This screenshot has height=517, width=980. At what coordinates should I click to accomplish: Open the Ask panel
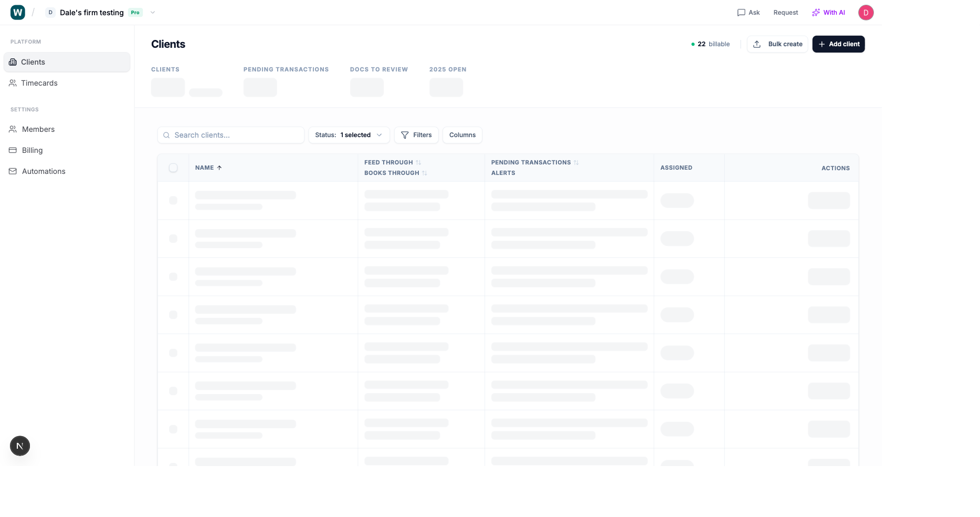tap(748, 12)
